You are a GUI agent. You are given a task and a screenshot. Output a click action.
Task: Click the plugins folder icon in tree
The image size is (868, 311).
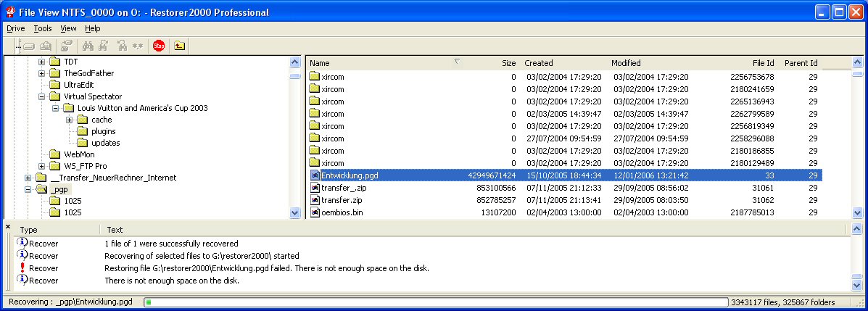click(82, 131)
